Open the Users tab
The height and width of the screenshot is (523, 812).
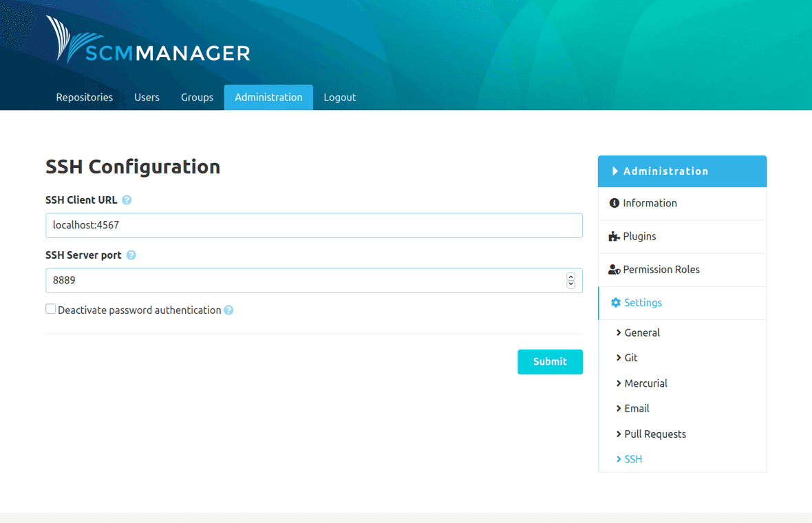pos(147,97)
